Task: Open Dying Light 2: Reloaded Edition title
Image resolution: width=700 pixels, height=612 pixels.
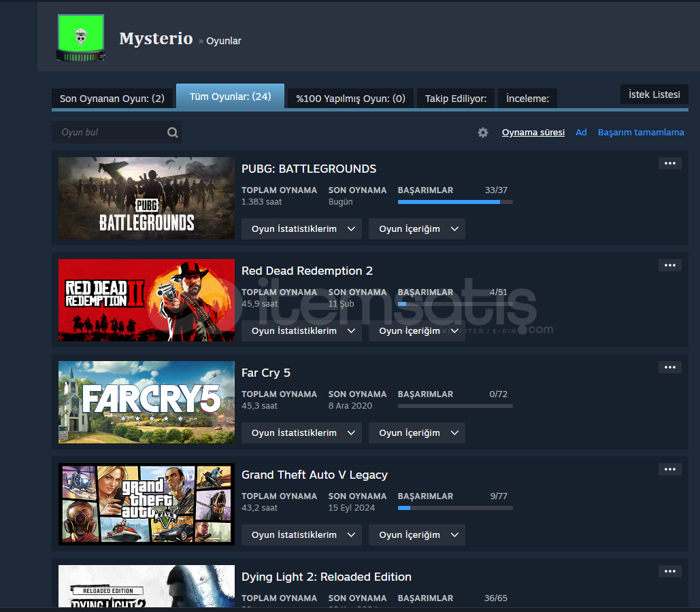Action: point(327,577)
